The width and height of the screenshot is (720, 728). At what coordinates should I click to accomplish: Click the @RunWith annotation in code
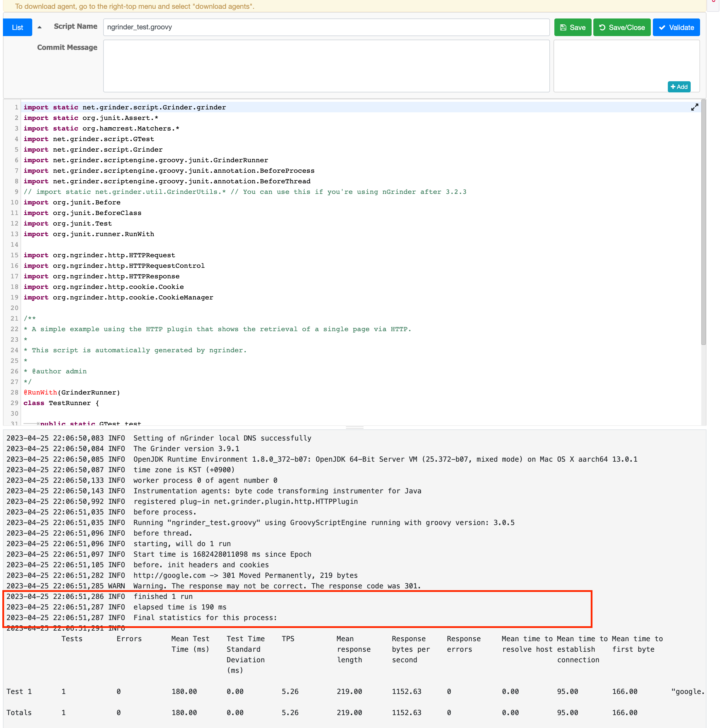pos(40,393)
